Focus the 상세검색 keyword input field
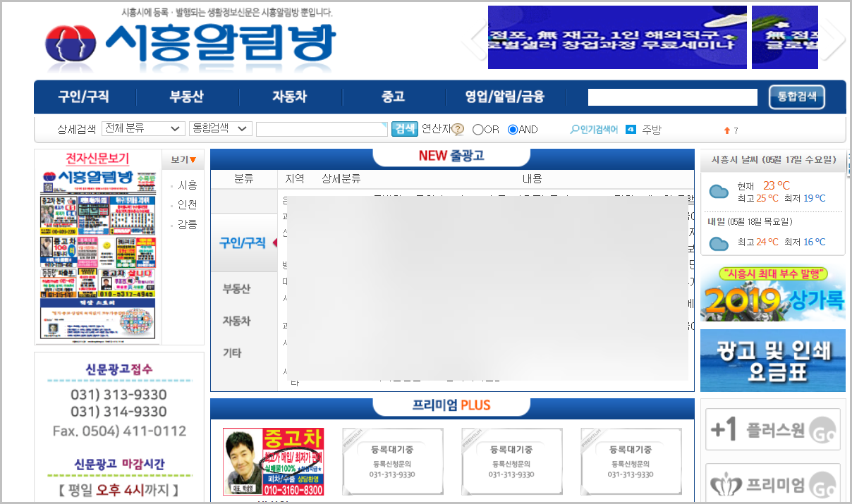852x504 pixels. click(x=322, y=129)
